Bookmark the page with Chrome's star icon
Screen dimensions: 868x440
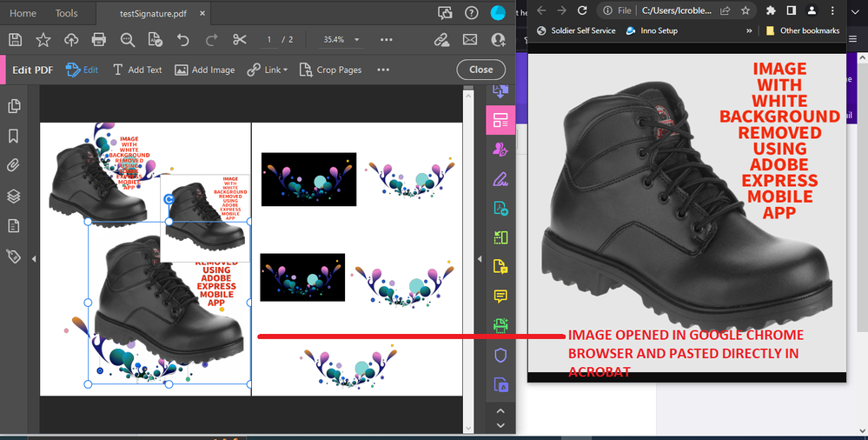[x=745, y=10]
